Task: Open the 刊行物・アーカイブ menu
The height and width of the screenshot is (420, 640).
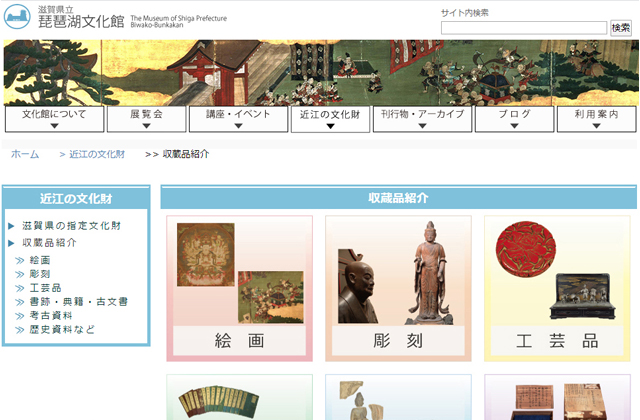Action: pyautogui.click(x=421, y=119)
